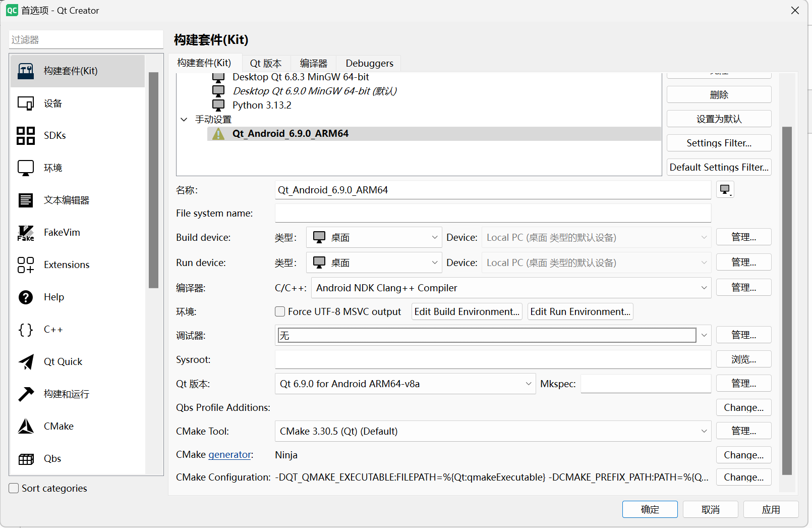Open the CMake Tool dropdown
Image resolution: width=812 pixels, height=528 pixels.
click(493, 431)
